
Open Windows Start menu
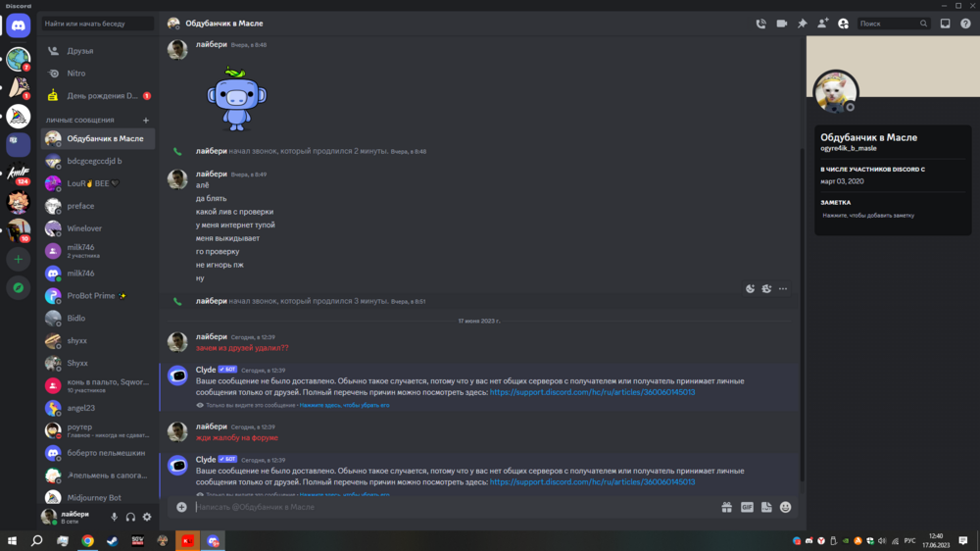click(12, 541)
